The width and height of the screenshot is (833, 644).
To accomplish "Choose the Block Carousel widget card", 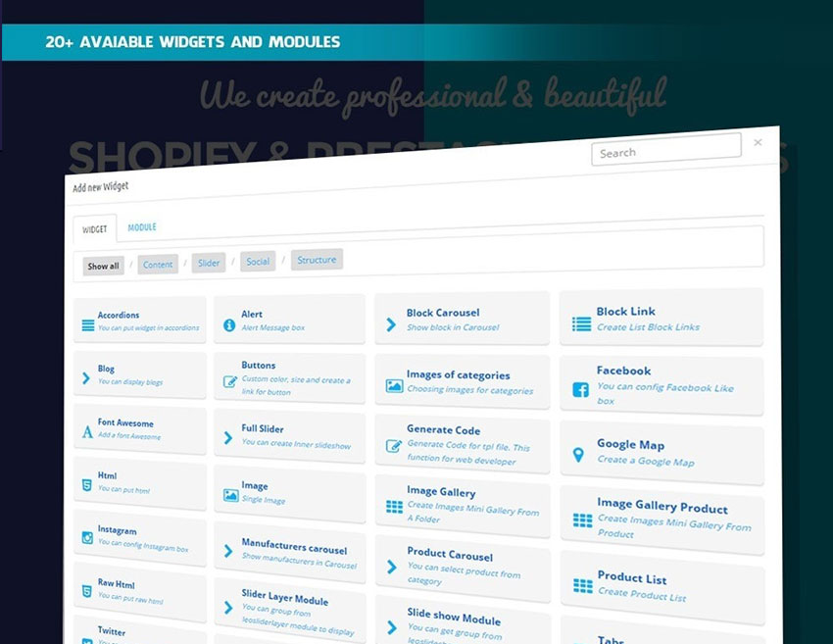I will click(x=462, y=319).
